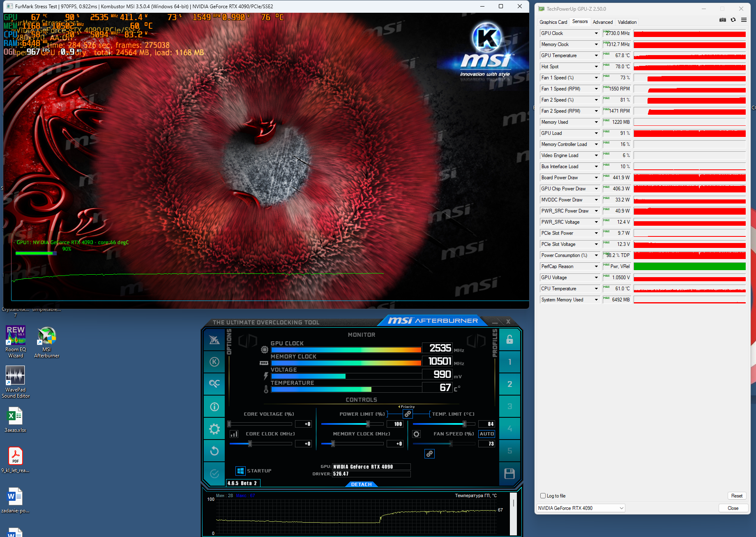
Task: Select the MSI Afterburner desktop shortcut
Action: point(46,342)
